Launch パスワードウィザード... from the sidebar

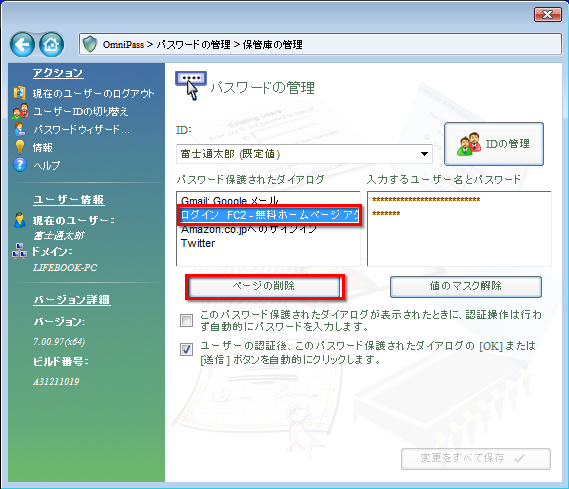click(x=81, y=130)
